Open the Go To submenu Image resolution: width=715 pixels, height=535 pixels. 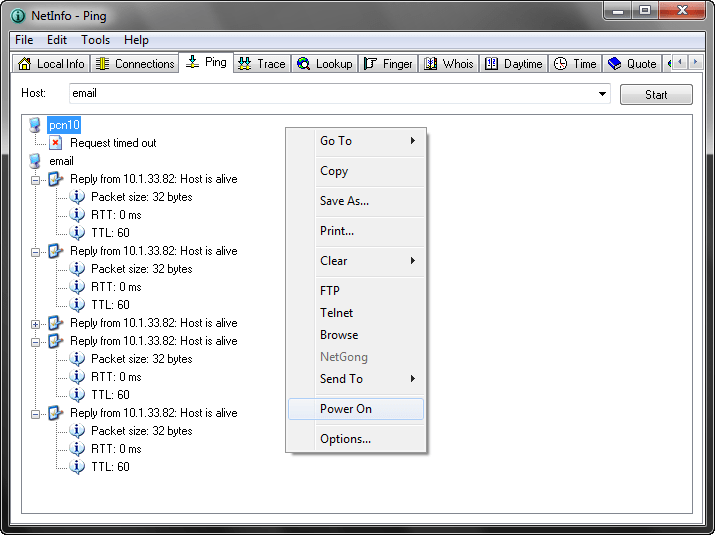(x=356, y=141)
